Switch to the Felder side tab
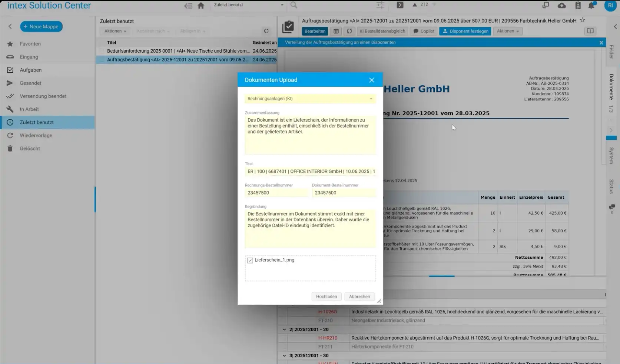620x364 pixels. point(611,52)
